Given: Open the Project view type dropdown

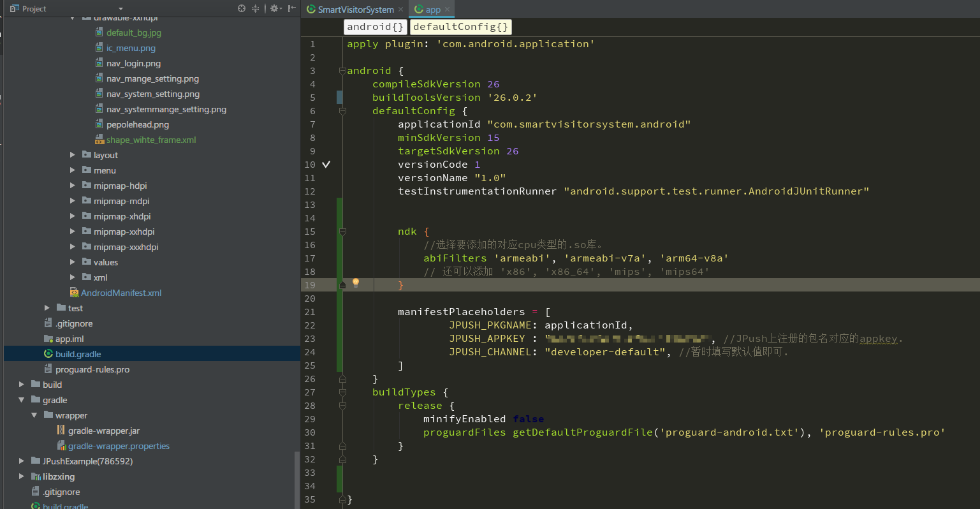Looking at the screenshot, I should tap(121, 9).
